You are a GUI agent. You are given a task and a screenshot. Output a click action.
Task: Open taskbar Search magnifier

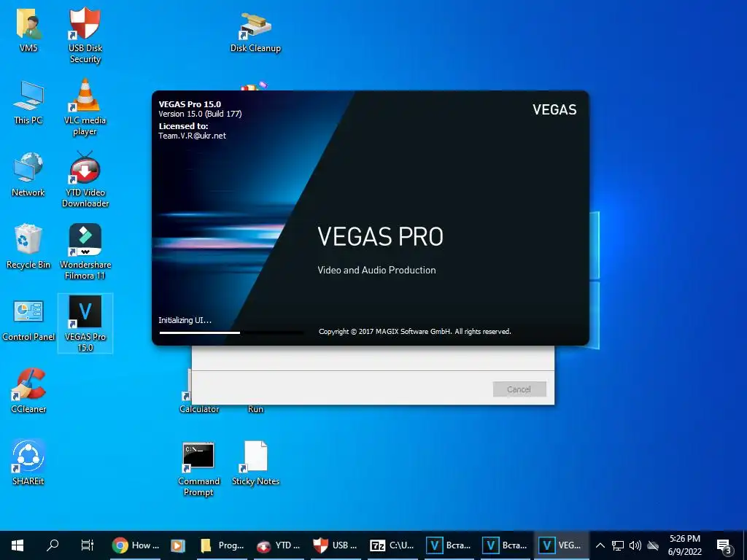pyautogui.click(x=53, y=545)
